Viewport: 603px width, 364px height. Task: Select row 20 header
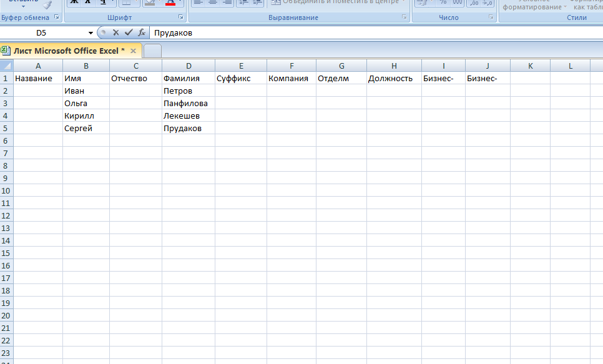point(6,315)
